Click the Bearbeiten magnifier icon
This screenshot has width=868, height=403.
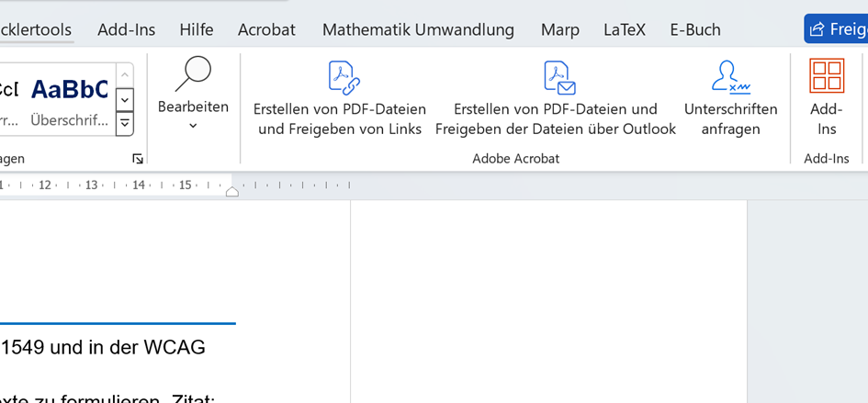click(x=193, y=74)
